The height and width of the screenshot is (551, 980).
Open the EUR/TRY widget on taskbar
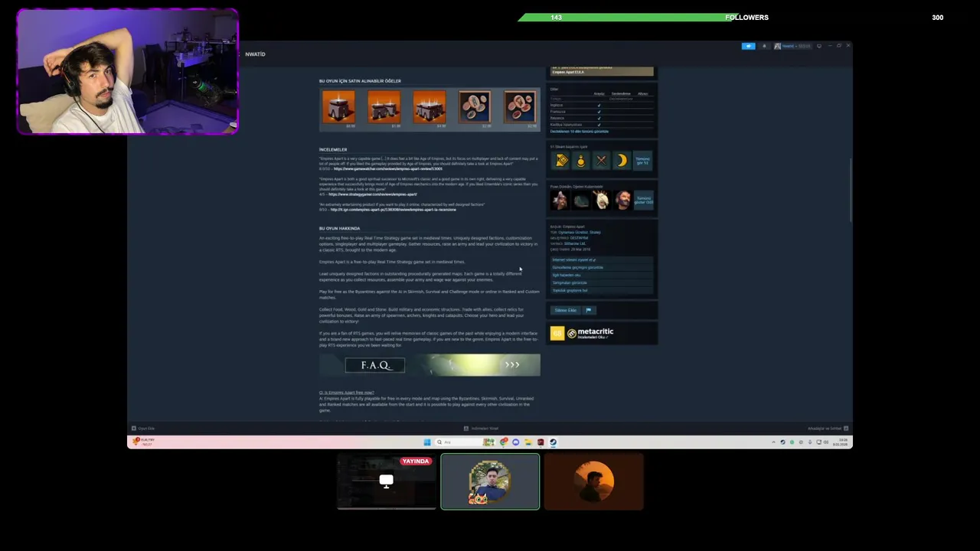[143, 442]
